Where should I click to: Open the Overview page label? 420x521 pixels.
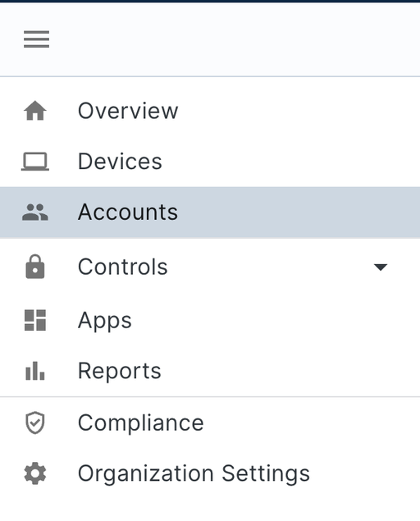128,111
